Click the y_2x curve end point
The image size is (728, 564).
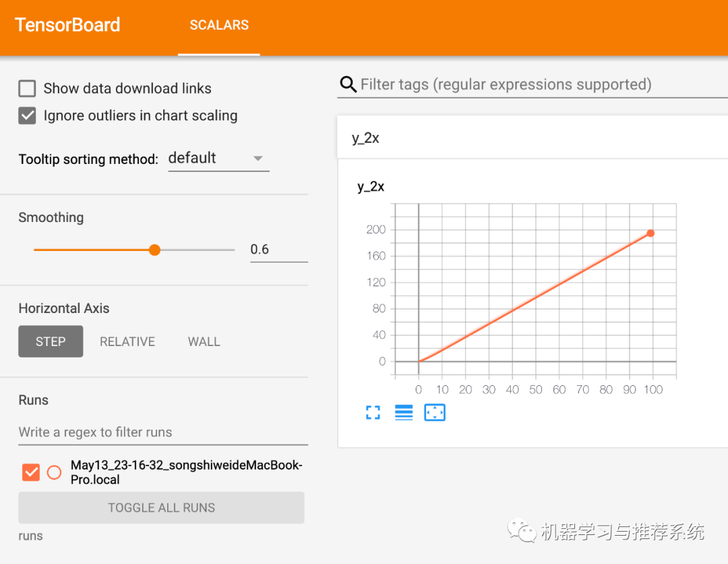pyautogui.click(x=650, y=233)
